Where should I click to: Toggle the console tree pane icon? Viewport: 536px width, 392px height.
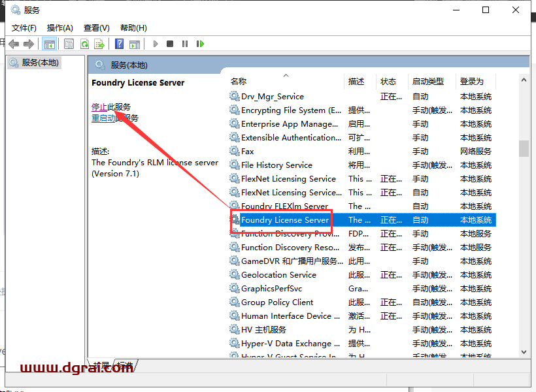pyautogui.click(x=49, y=44)
